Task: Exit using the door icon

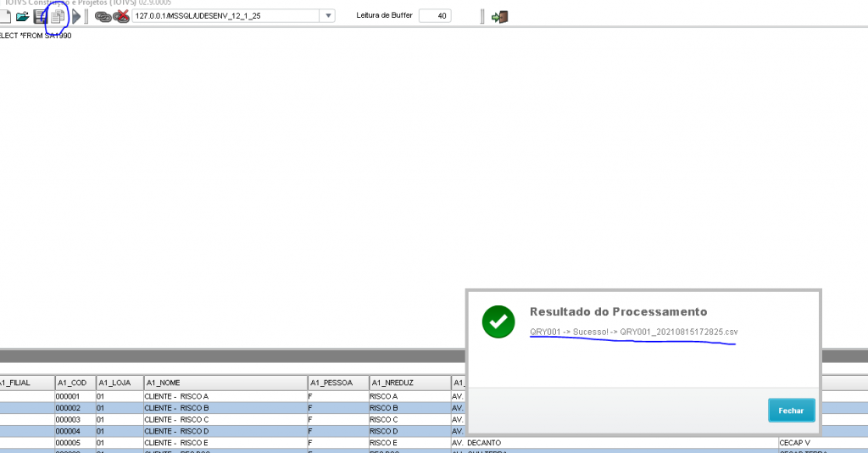Action: (499, 16)
